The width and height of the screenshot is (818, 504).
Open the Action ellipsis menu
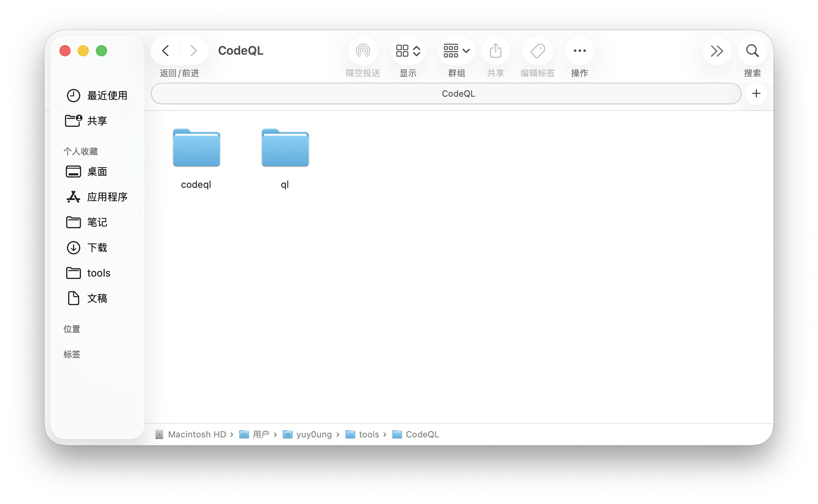579,51
